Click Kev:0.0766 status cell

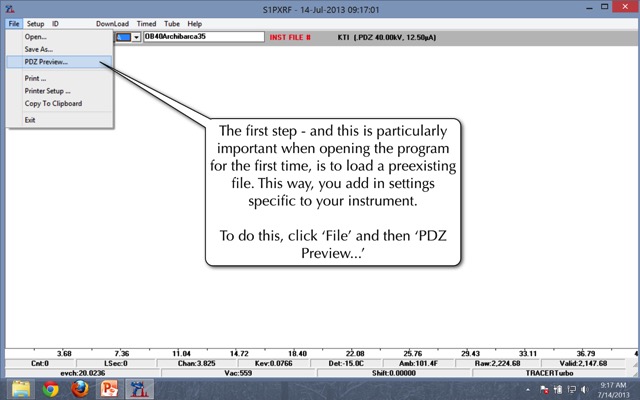[273, 363]
